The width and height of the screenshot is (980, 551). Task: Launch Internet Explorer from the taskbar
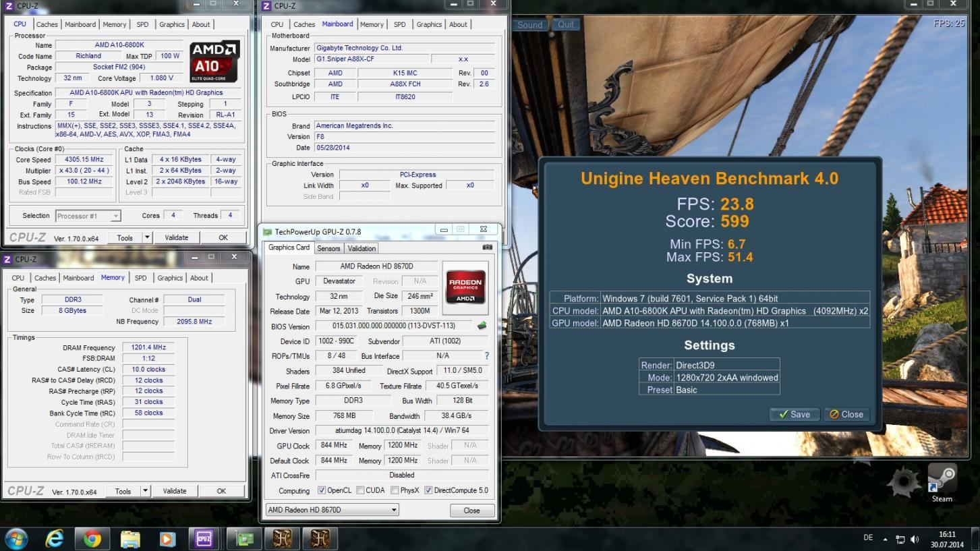[55, 539]
